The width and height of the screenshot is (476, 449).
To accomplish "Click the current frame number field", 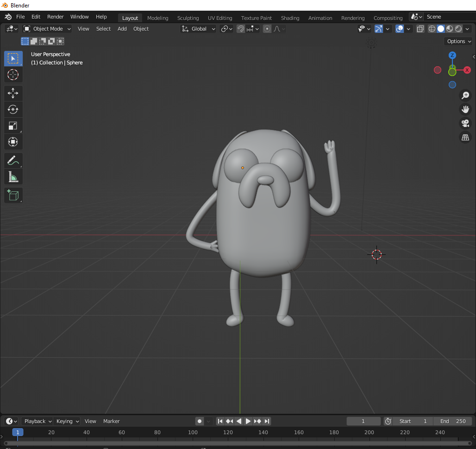I will click(x=363, y=421).
